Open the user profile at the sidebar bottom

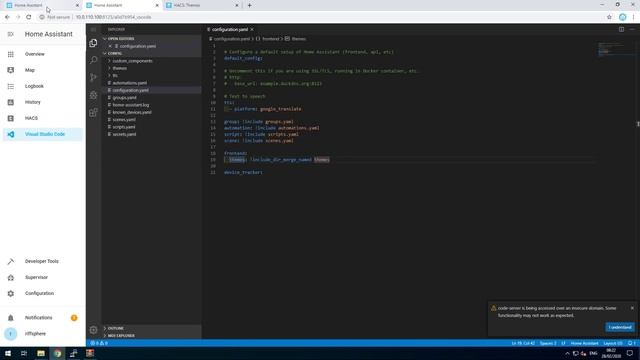point(42,333)
